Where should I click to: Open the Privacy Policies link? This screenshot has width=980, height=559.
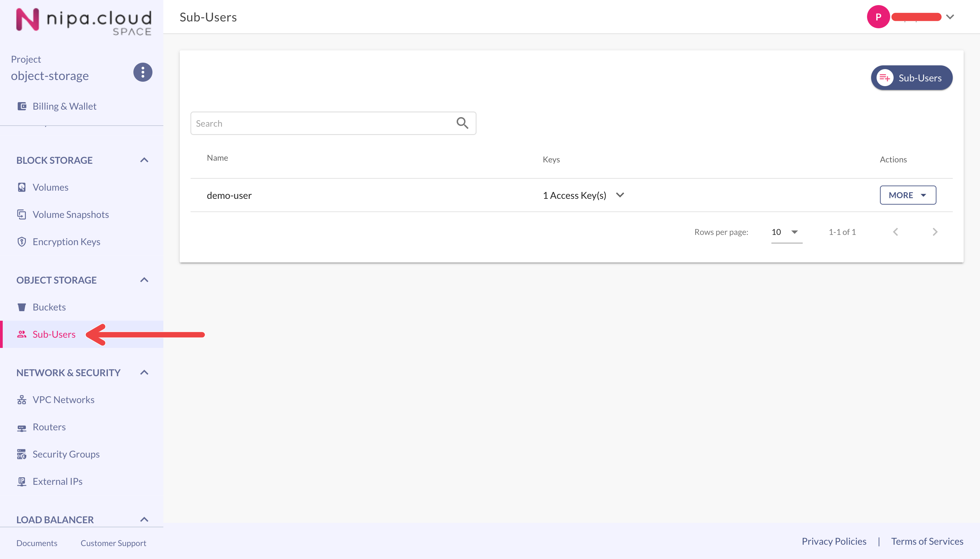click(833, 541)
